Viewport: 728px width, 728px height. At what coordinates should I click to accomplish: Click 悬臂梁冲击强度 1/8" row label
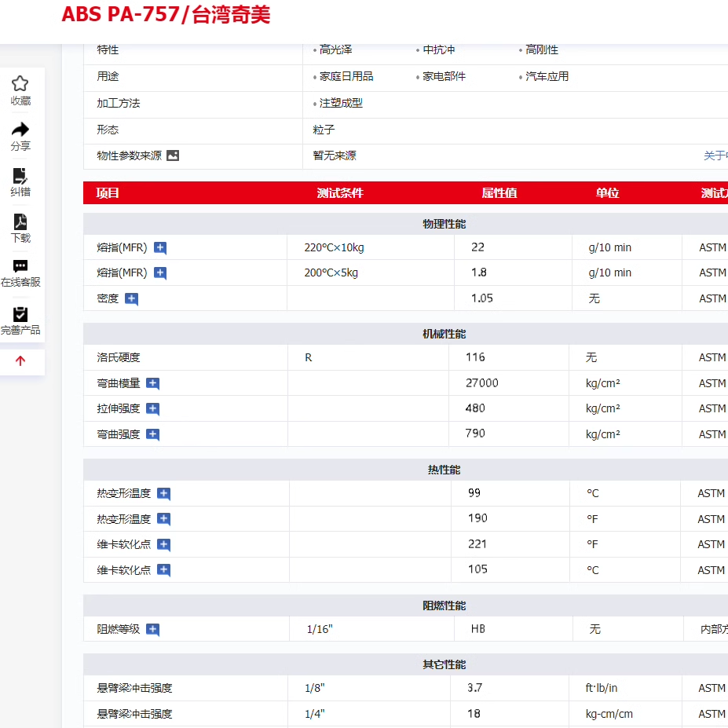[x=134, y=688]
